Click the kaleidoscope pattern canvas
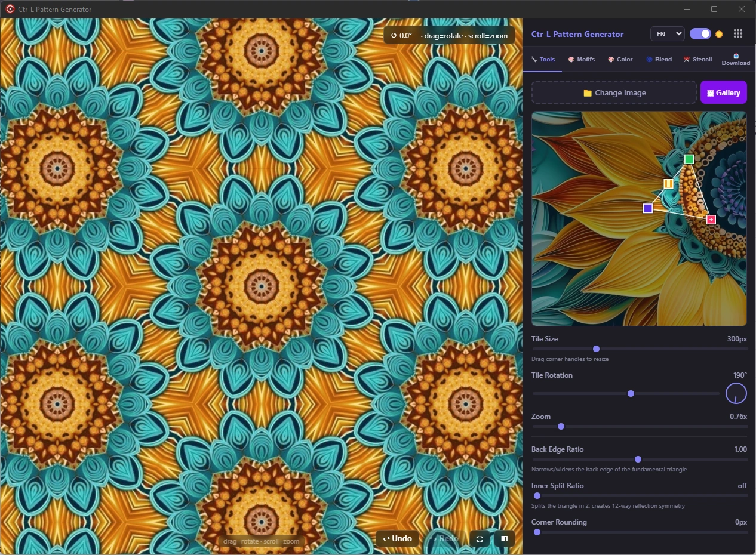This screenshot has height=555, width=756. pos(261,286)
